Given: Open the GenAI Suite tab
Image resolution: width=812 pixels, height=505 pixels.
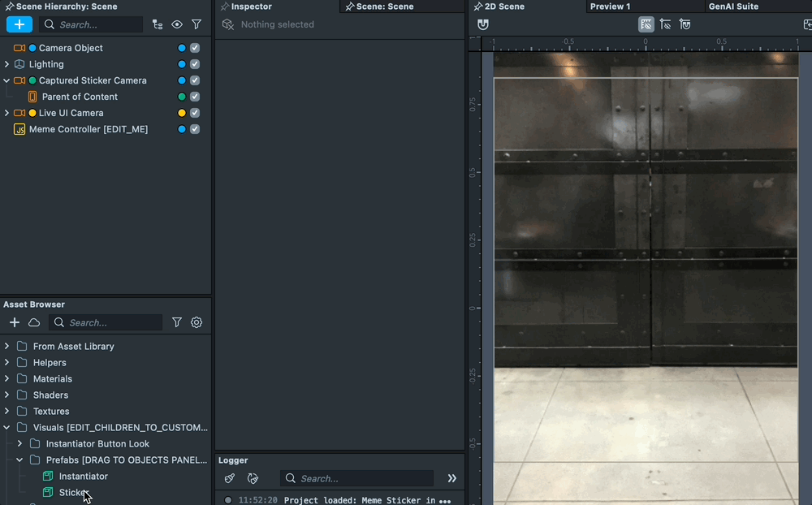Looking at the screenshot, I should tap(733, 6).
